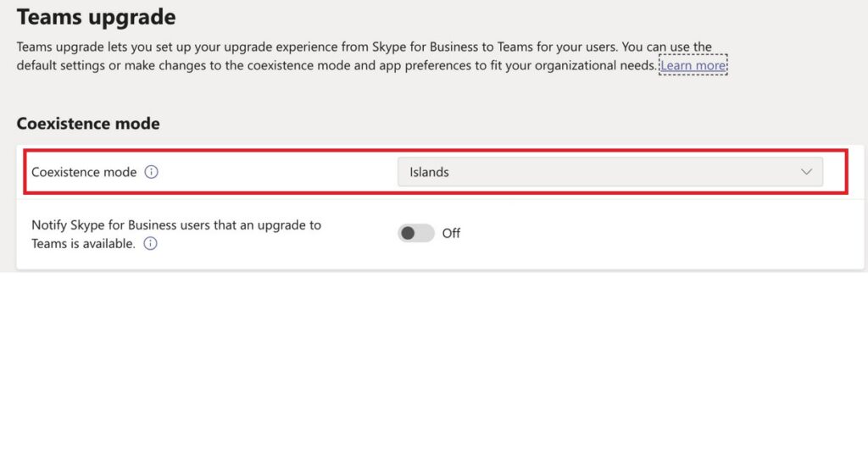This screenshot has width=868, height=454.
Task: Click the 'Off' label next to the toggle
Action: (x=451, y=233)
